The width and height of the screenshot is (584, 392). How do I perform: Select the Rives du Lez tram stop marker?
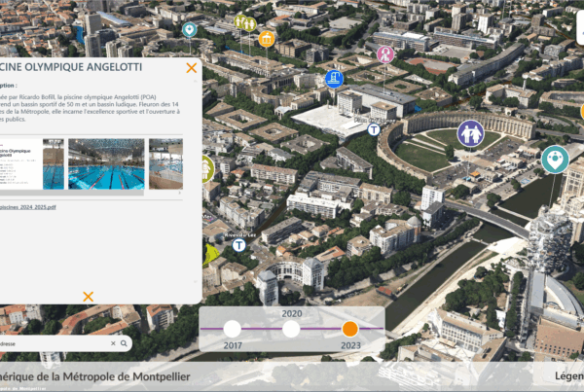(x=238, y=246)
